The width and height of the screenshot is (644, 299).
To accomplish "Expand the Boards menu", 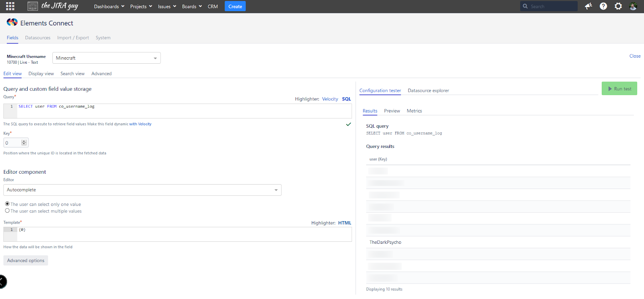I will click(192, 6).
